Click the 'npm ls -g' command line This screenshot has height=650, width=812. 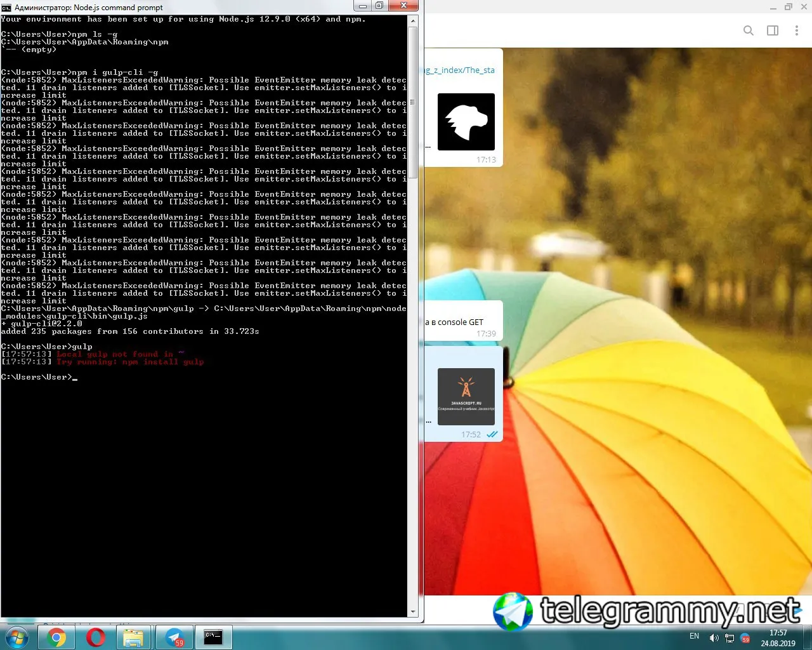(60, 34)
